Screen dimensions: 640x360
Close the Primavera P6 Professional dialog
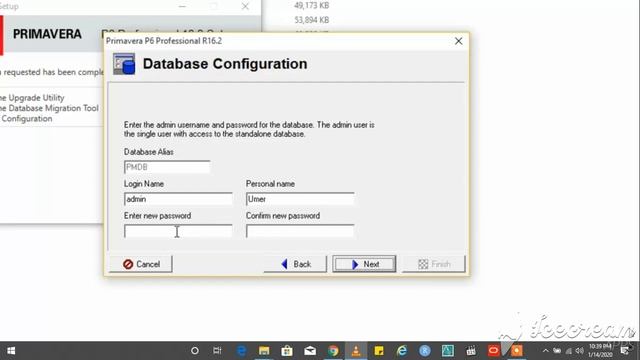pyautogui.click(x=458, y=41)
